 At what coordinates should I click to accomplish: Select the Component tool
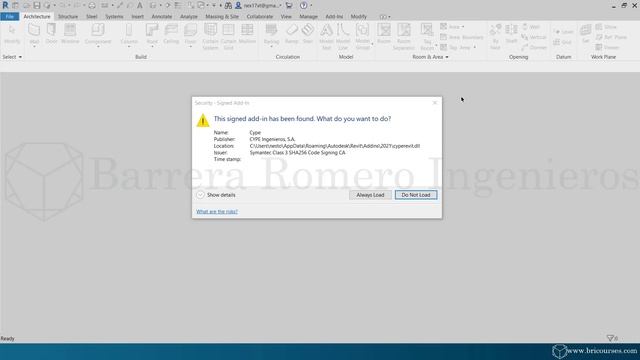[x=98, y=35]
